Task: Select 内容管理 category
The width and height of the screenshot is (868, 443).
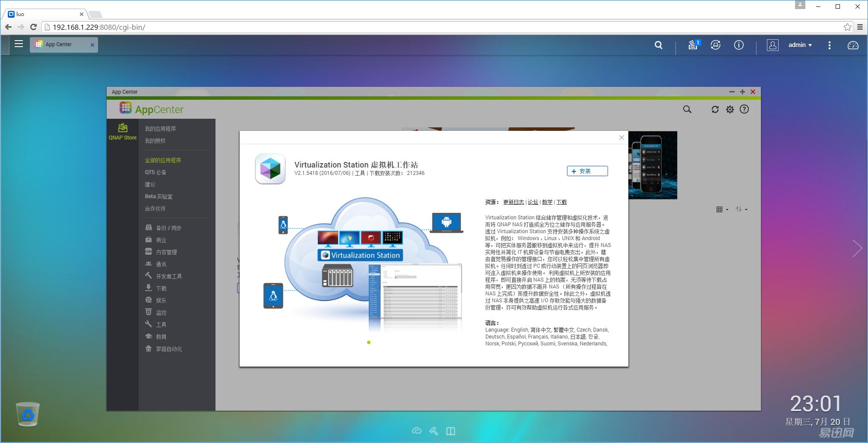Action: [161, 252]
